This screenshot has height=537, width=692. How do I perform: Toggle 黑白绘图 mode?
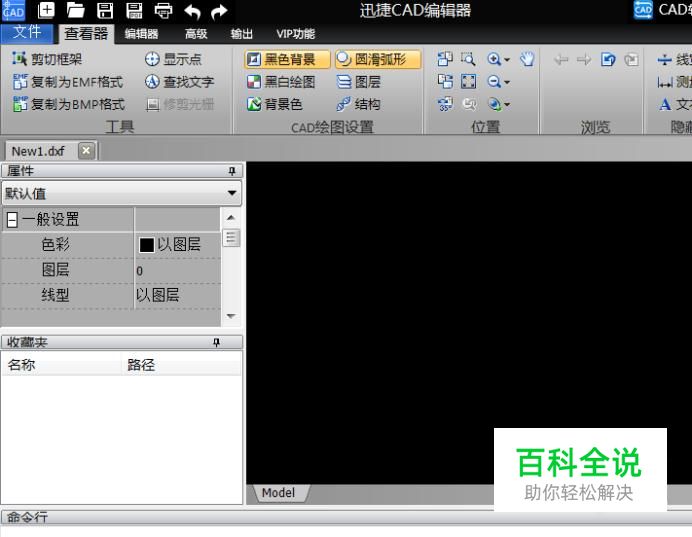[x=281, y=82]
